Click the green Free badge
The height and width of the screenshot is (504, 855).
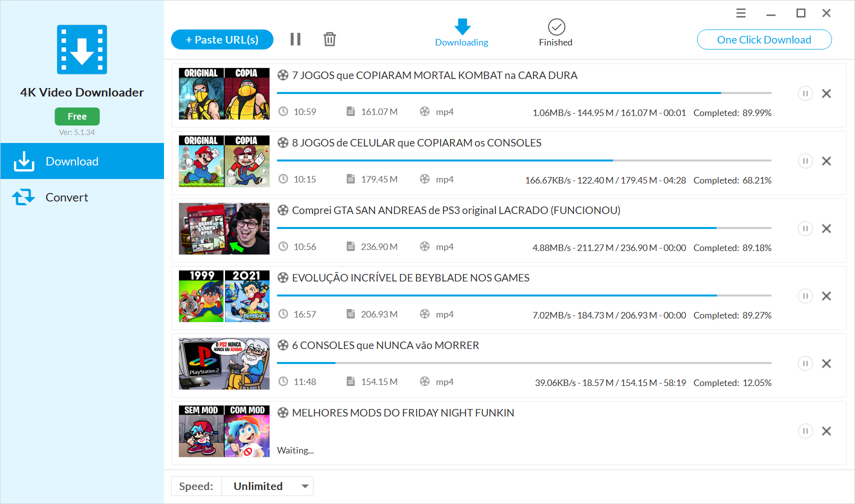pyautogui.click(x=77, y=116)
